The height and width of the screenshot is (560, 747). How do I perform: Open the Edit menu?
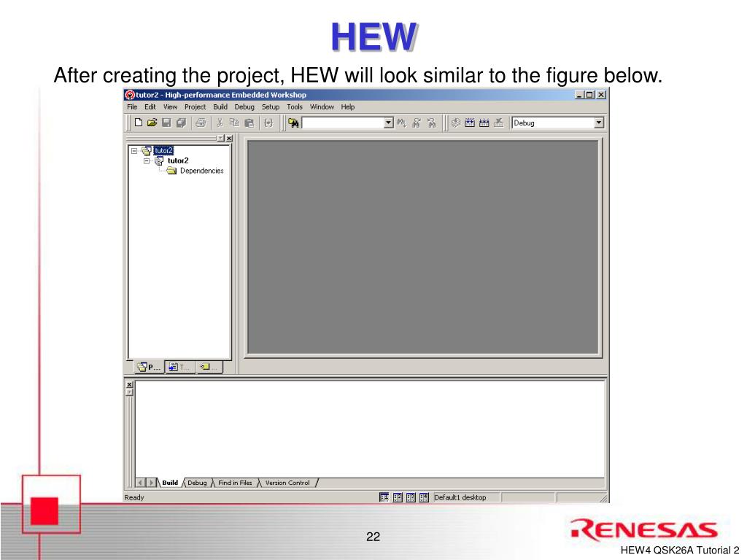150,107
